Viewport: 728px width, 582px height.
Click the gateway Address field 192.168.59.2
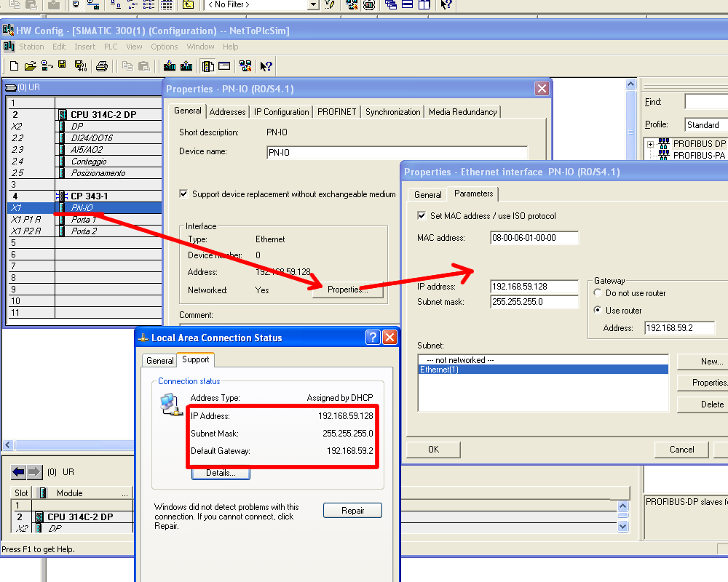tap(680, 327)
